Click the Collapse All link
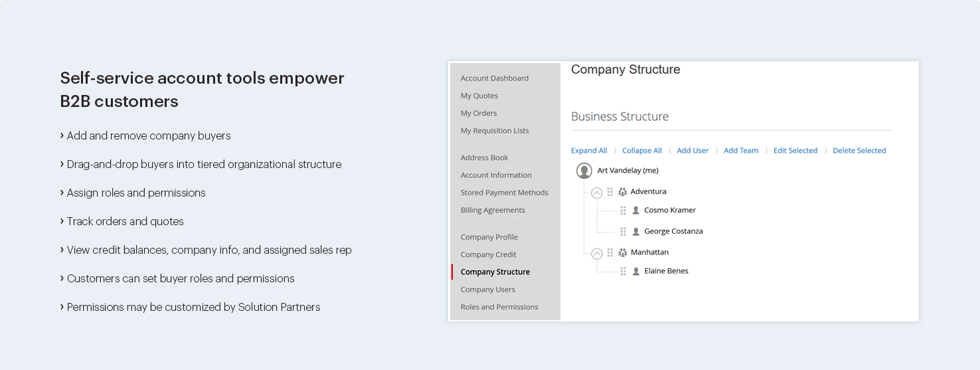 click(642, 151)
